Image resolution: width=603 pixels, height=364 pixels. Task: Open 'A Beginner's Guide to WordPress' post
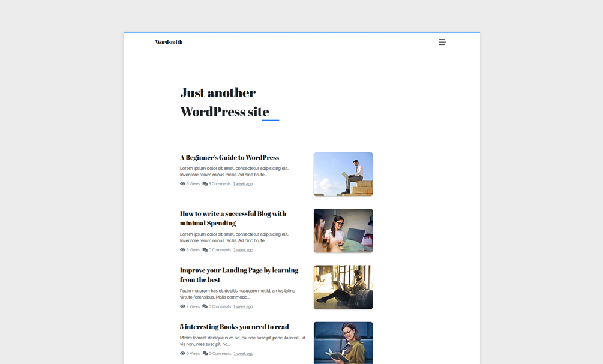pos(230,157)
